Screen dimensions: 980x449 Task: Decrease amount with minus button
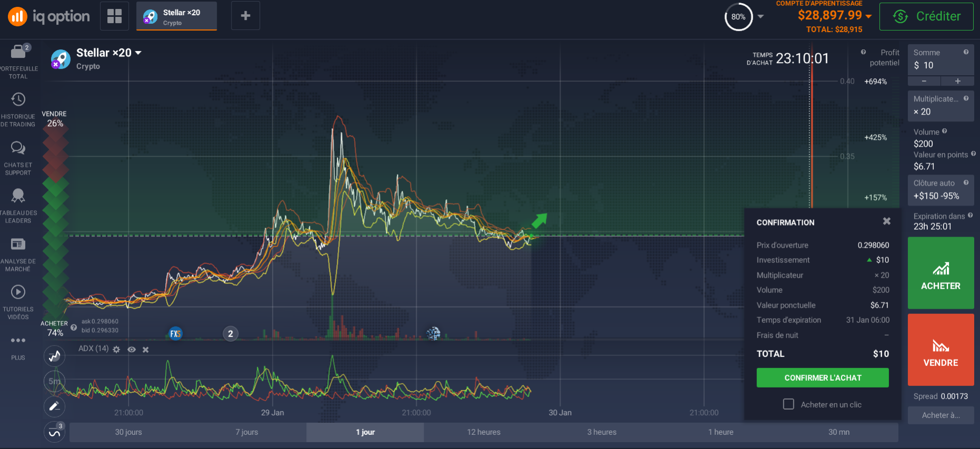[924, 81]
